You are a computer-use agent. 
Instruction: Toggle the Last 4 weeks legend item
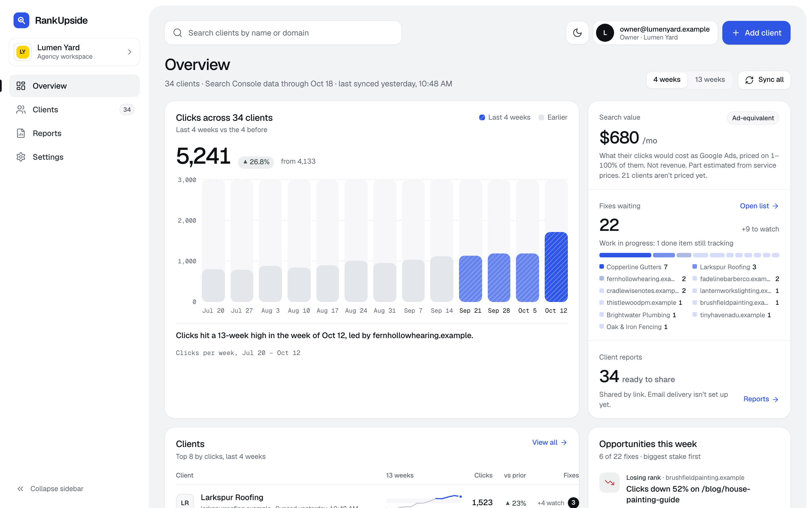pyautogui.click(x=505, y=117)
